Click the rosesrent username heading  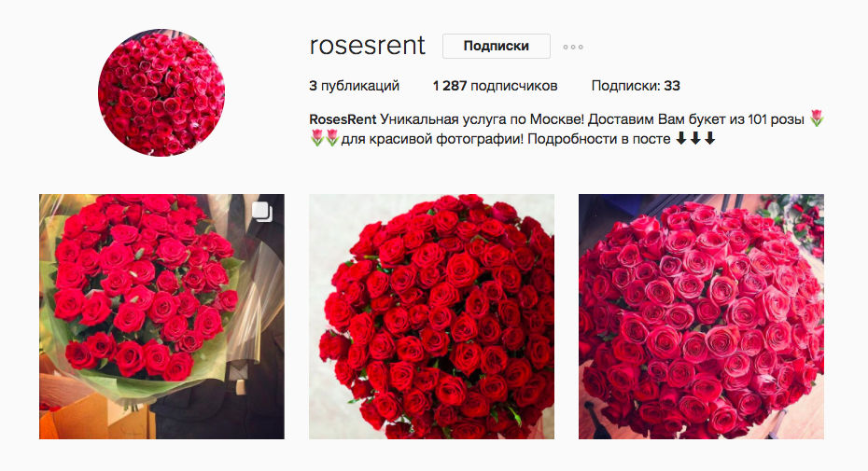(x=368, y=46)
